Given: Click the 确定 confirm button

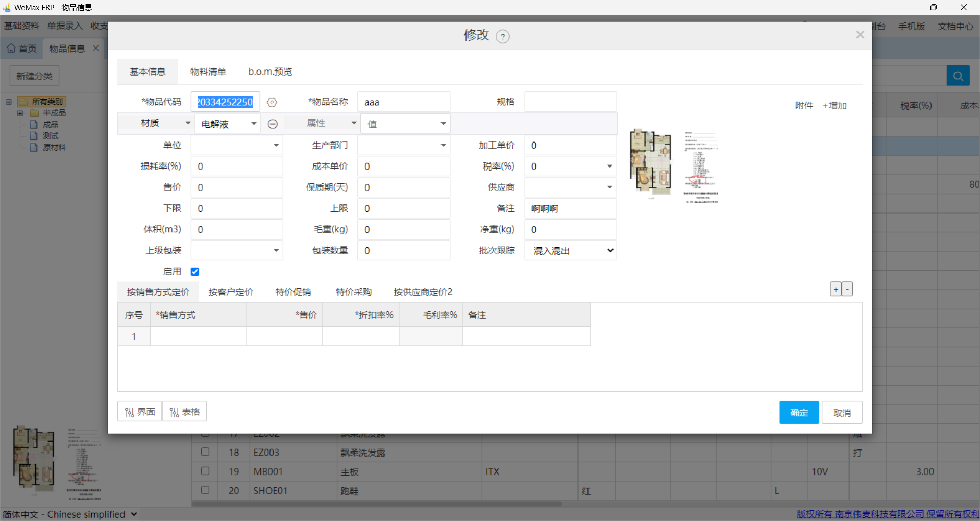Looking at the screenshot, I should coord(799,412).
